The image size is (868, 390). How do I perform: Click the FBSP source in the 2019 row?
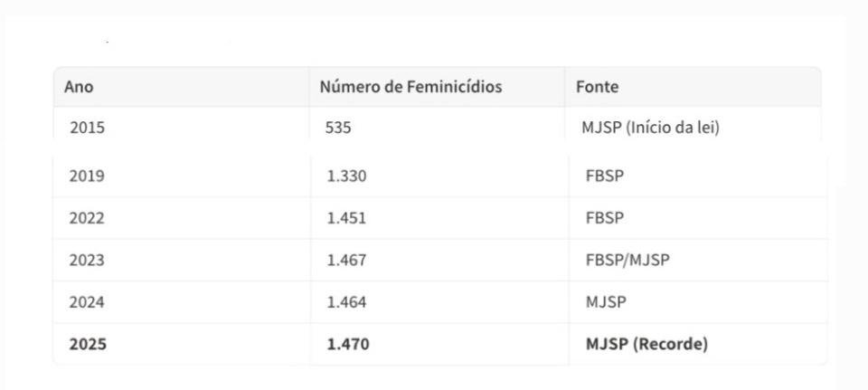605,176
